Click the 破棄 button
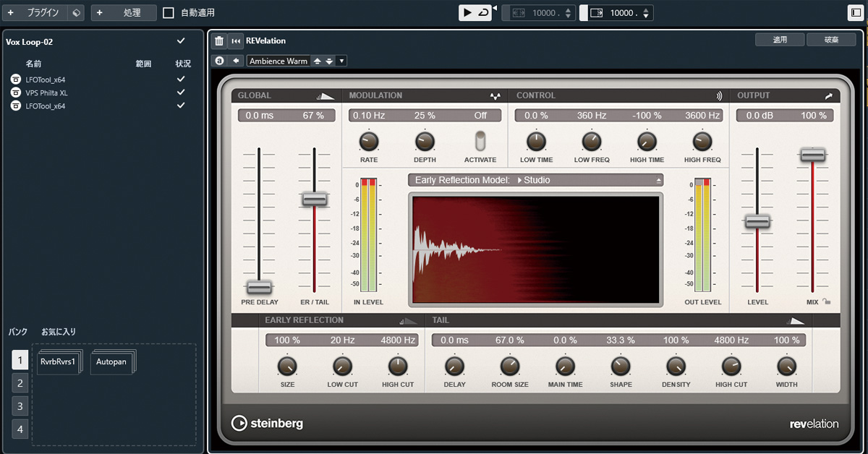The image size is (868, 454). 831,40
